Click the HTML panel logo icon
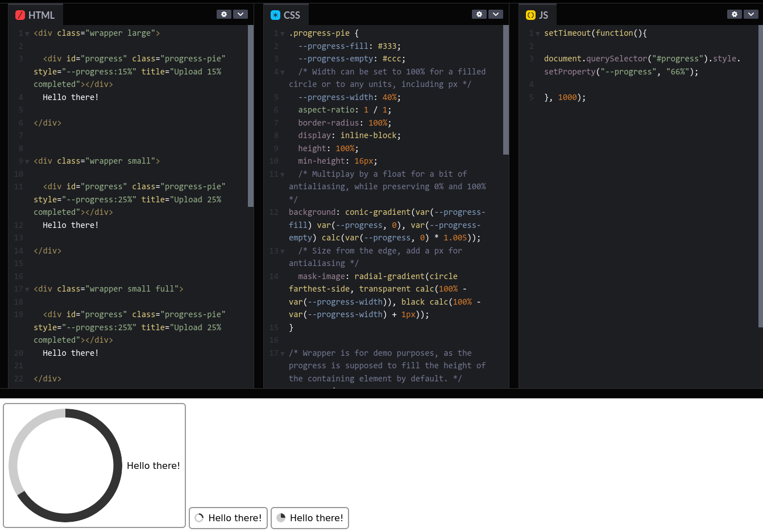Screen dimensions: 763x532 tap(20, 15)
